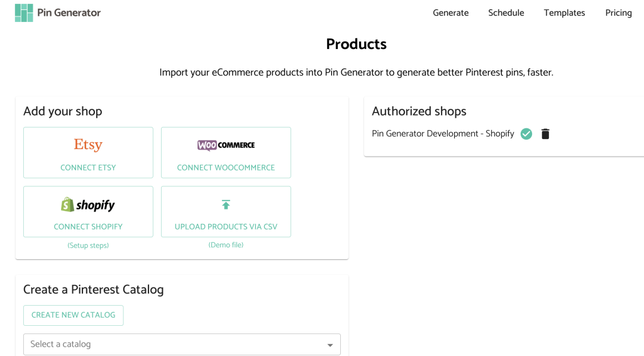Click the Shopify logo

88,204
